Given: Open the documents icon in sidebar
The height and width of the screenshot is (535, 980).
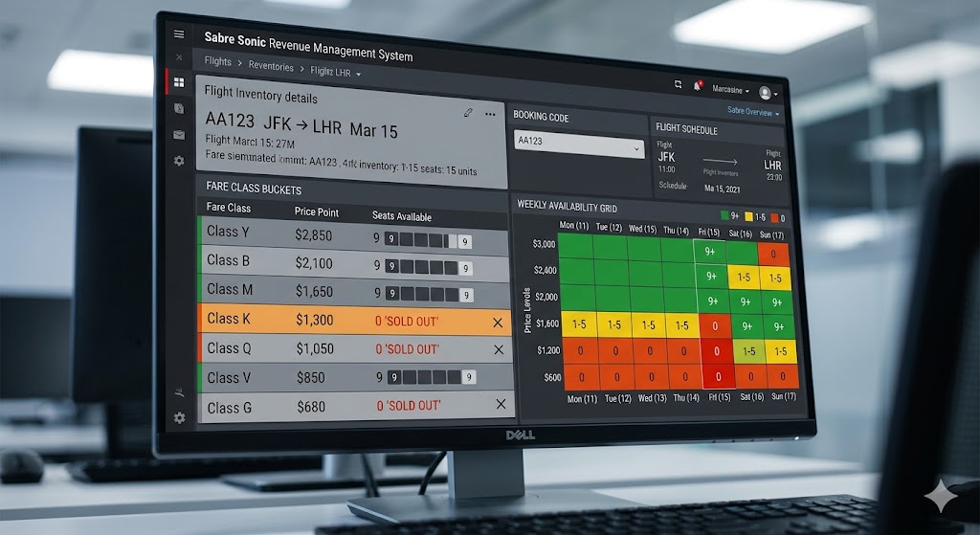Looking at the screenshot, I should point(179,108).
